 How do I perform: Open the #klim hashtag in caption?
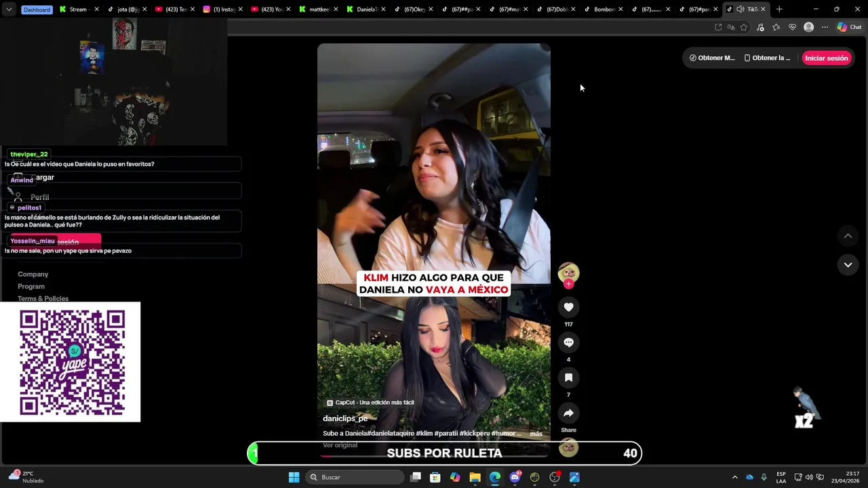(x=424, y=434)
